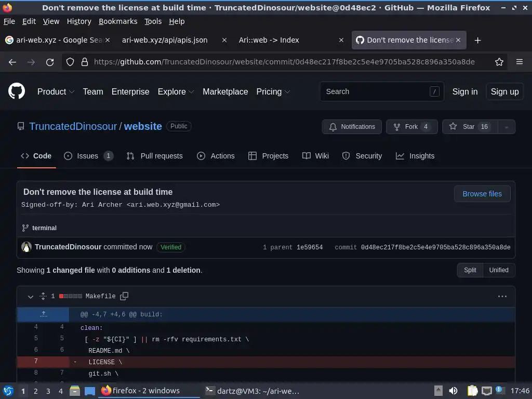This screenshot has height=399, width=532.
Task: Click the show desktop taskbar icon
Action: (x=90, y=391)
